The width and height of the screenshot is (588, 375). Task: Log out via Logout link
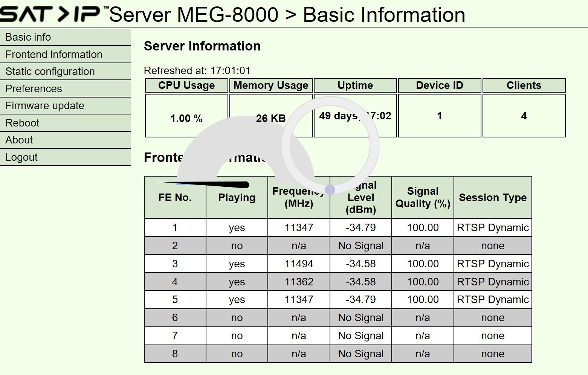coord(65,157)
